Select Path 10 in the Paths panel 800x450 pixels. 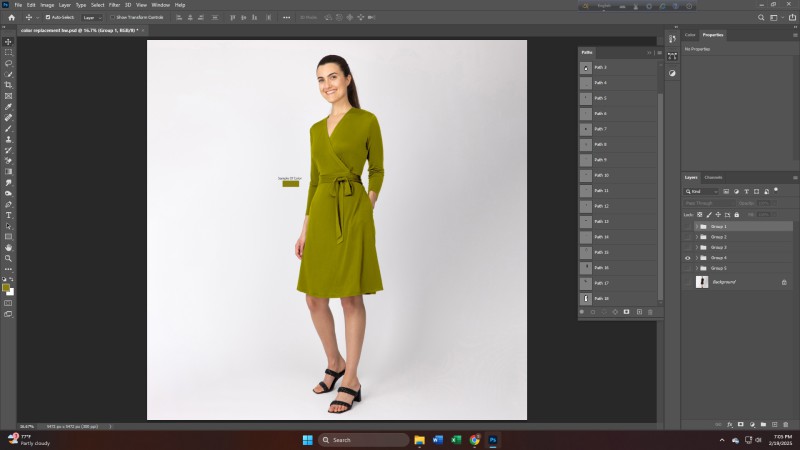point(618,175)
